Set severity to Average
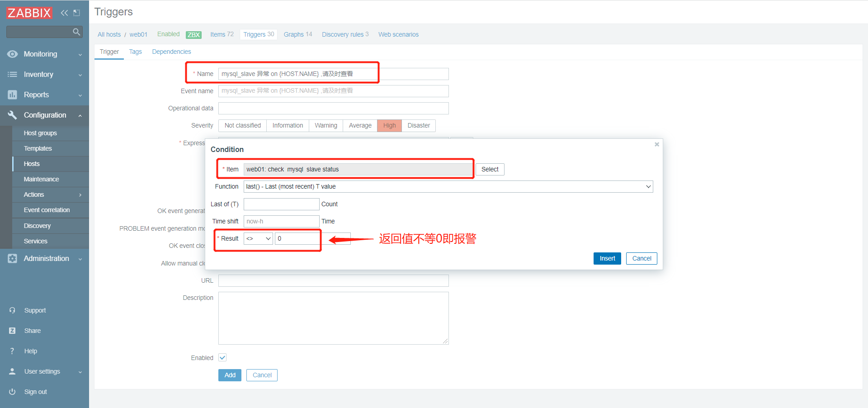Viewport: 868px width, 408px height. 360,125
